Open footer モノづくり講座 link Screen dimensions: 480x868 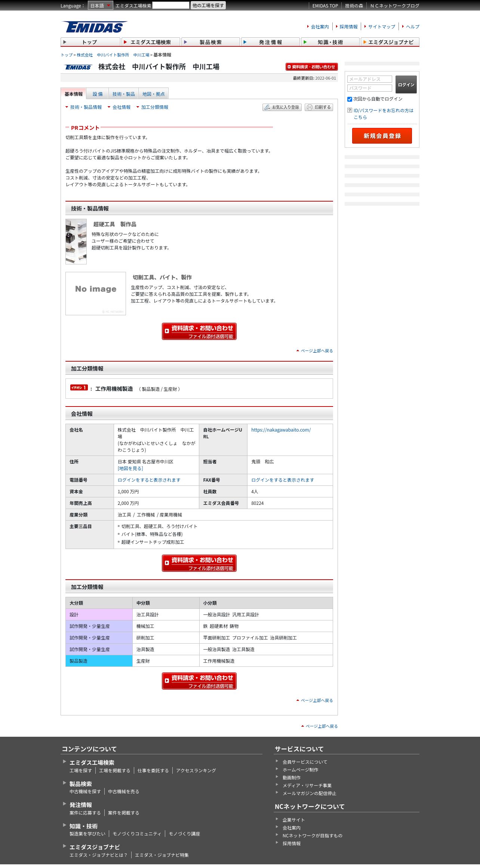point(184,834)
